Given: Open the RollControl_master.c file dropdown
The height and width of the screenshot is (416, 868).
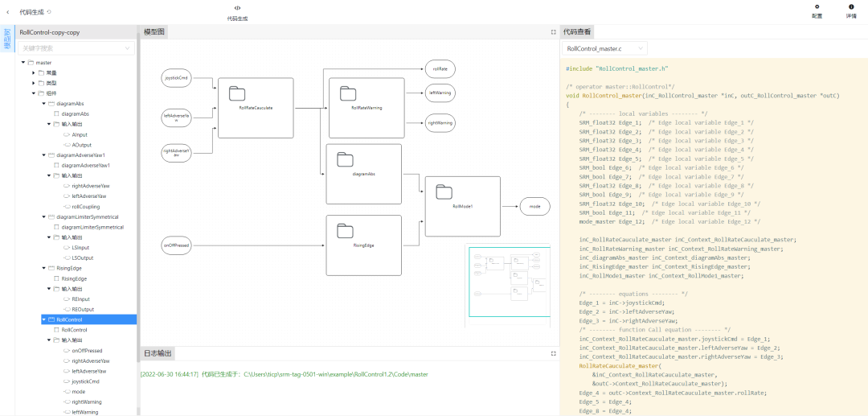Looking at the screenshot, I should point(603,49).
